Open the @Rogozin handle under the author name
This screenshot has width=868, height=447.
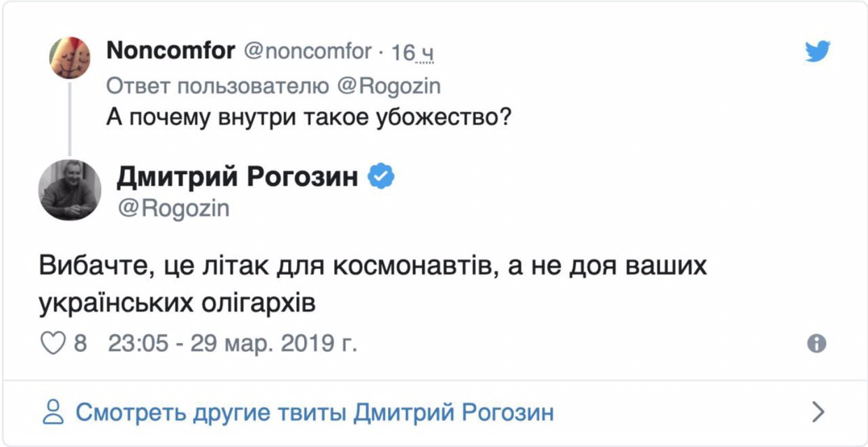173,208
